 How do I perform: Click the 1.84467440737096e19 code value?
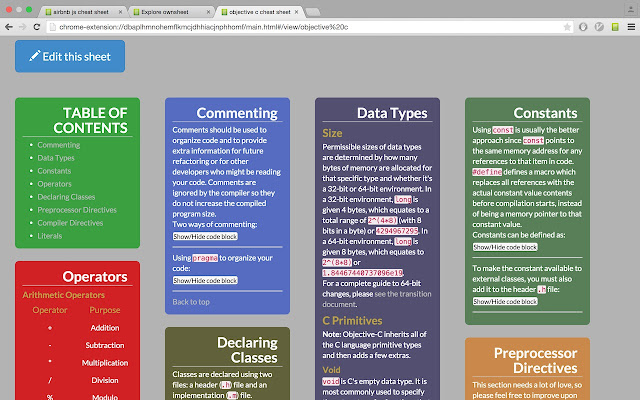(x=362, y=273)
